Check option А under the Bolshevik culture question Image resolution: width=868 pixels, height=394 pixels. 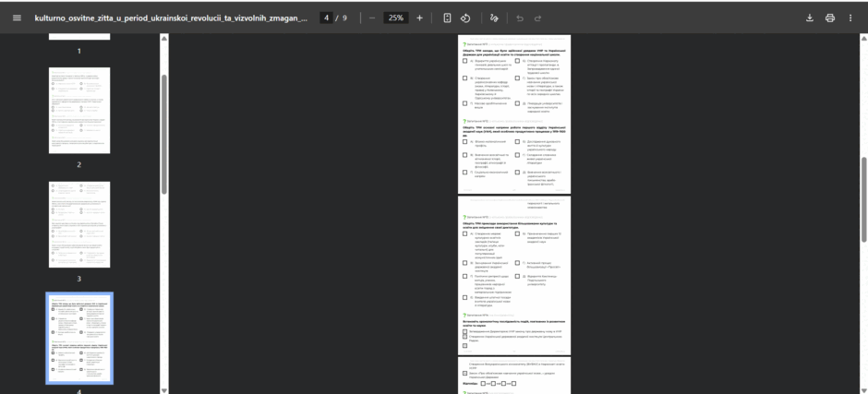tap(465, 233)
